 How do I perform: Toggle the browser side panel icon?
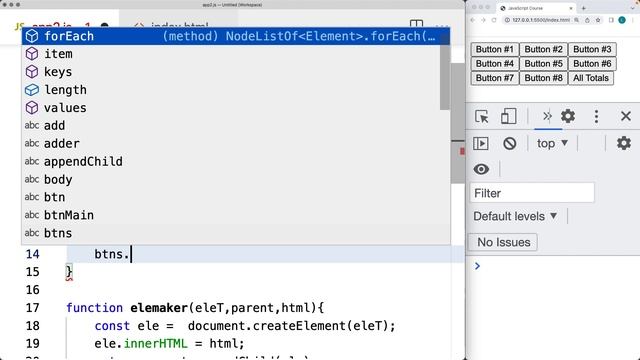tap(611, 20)
